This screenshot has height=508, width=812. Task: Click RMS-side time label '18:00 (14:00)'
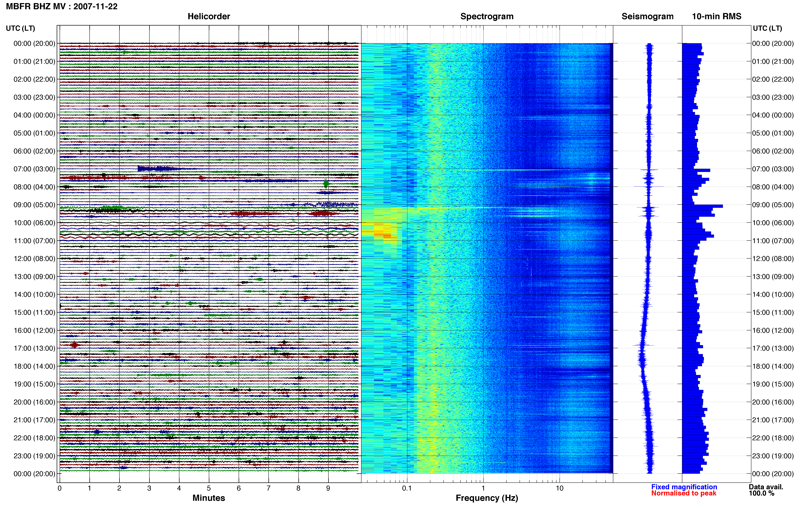[x=773, y=366]
